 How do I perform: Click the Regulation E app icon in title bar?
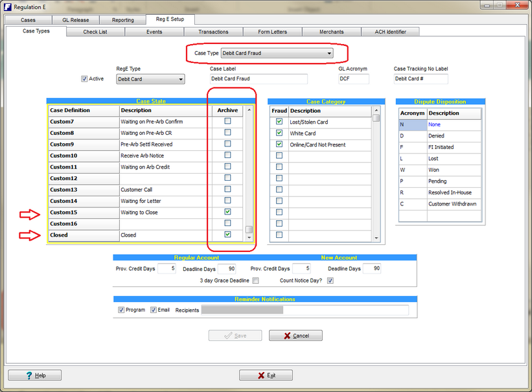point(7,7)
